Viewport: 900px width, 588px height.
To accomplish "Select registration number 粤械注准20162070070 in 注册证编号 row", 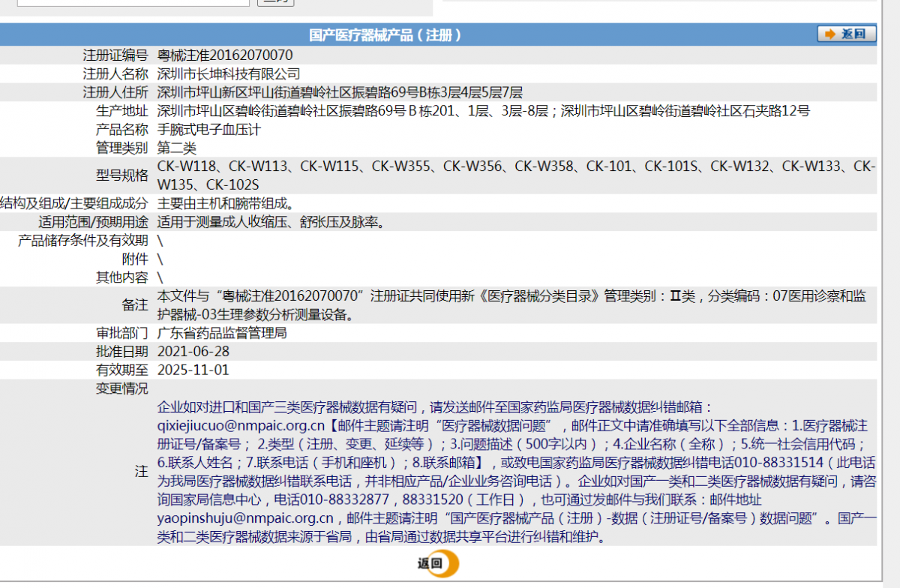I will coord(225,55).
